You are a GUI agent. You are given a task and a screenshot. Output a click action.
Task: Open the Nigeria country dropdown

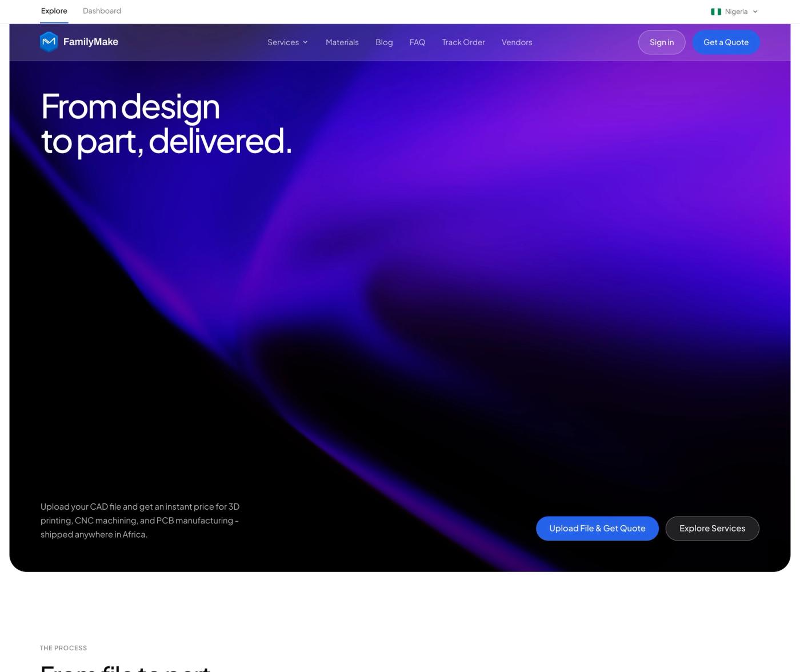coord(734,11)
